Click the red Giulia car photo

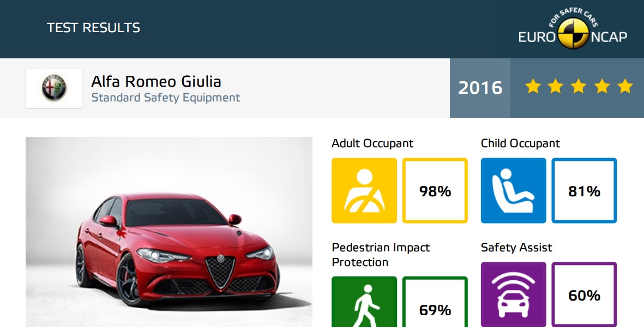click(169, 232)
